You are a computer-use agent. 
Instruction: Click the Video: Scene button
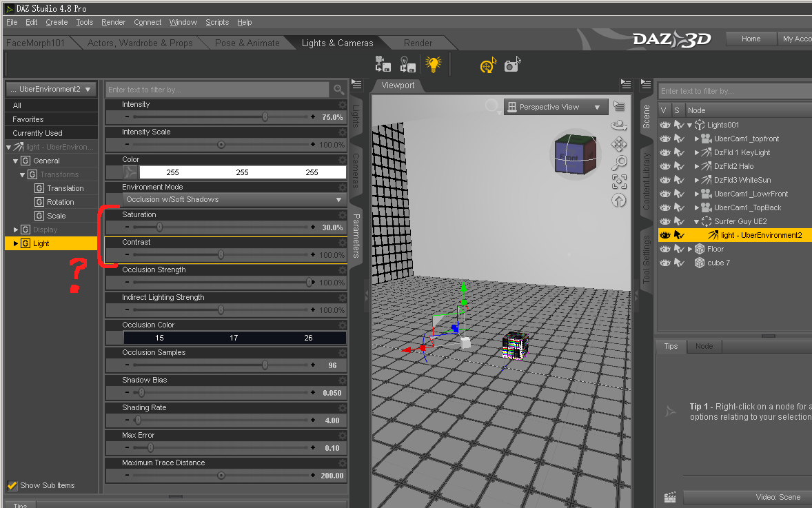tap(747, 497)
